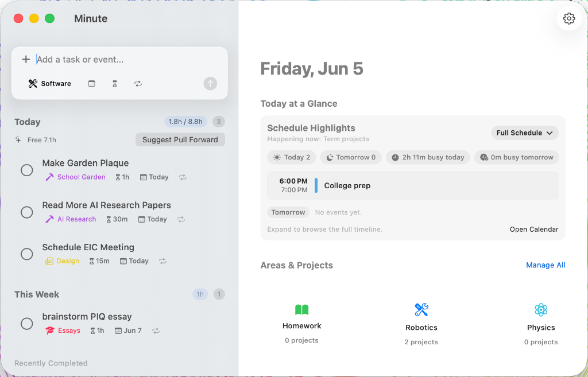Image resolution: width=588 pixels, height=377 pixels.
Task: Open the Physics atom icon
Action: click(541, 309)
